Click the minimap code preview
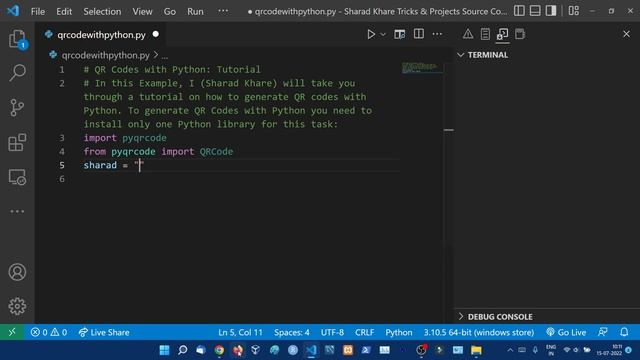 click(421, 67)
